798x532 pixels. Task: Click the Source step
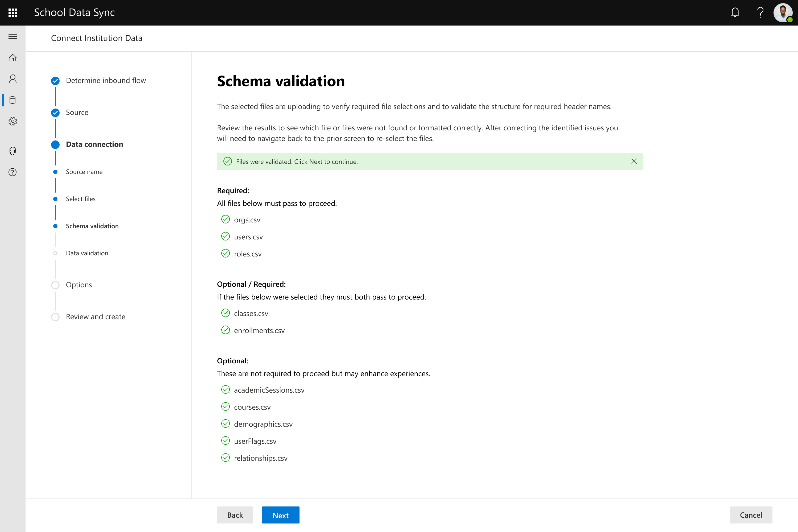pos(77,112)
